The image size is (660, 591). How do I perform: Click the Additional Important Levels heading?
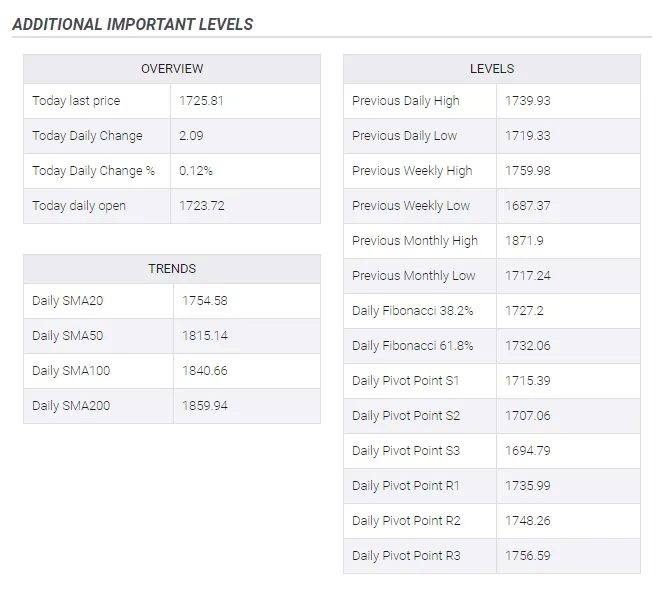coord(133,24)
